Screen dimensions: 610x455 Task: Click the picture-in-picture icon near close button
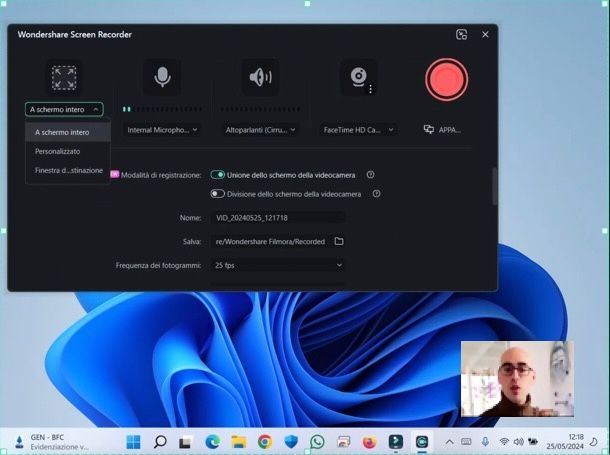click(x=461, y=35)
